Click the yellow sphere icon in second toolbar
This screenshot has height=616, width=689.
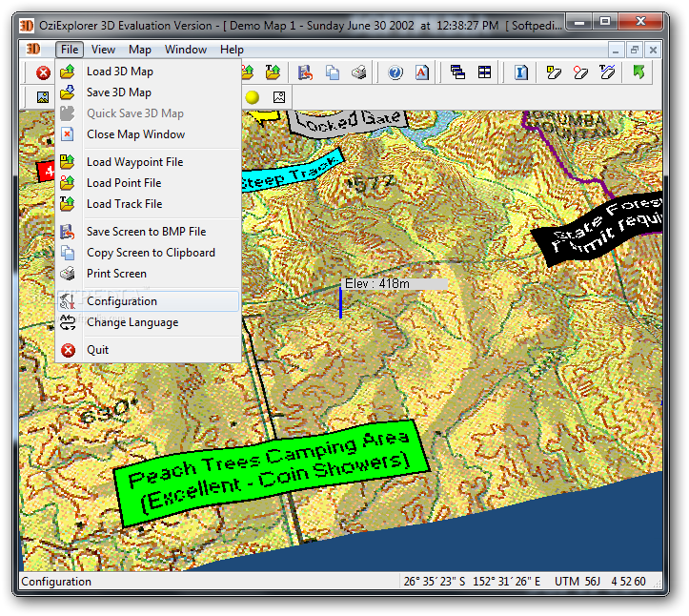[x=253, y=97]
